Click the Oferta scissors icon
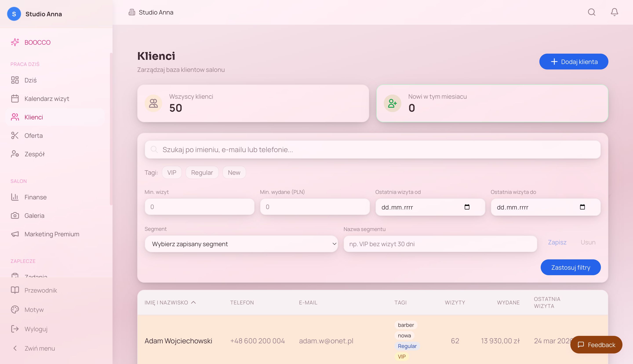The height and width of the screenshot is (364, 633). click(x=15, y=135)
